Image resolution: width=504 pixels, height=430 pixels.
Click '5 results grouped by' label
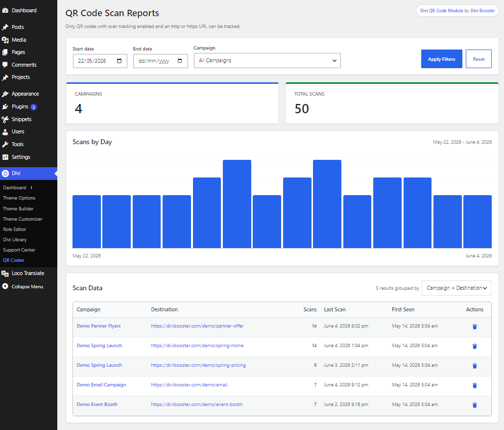pyautogui.click(x=398, y=288)
